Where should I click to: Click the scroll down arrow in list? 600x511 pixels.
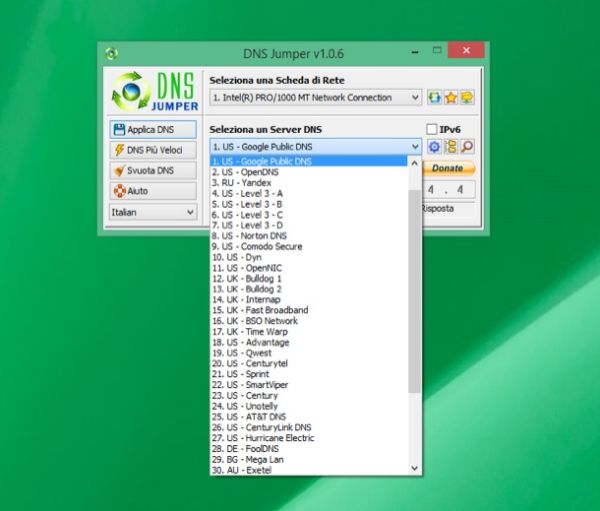point(414,468)
